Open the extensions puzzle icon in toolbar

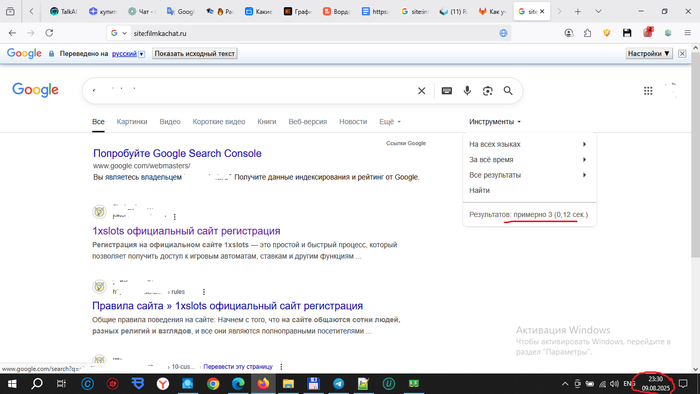click(x=588, y=33)
